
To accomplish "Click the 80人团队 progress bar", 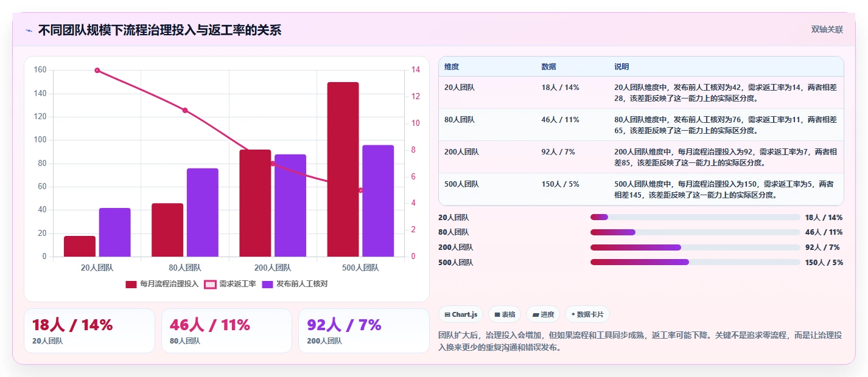I will (x=695, y=232).
